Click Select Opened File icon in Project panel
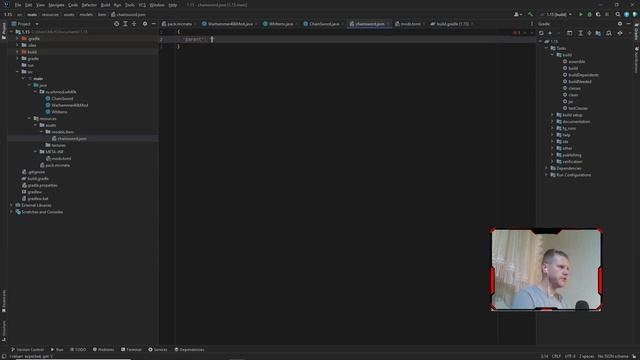This screenshot has width=640, height=360. click(116, 24)
